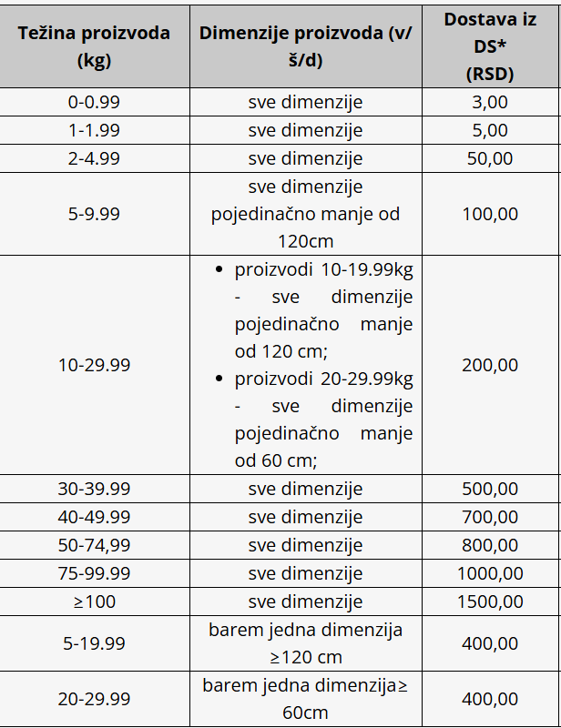Click the 30-39.99 weight cell
This screenshot has height=728, width=561.
point(95,489)
